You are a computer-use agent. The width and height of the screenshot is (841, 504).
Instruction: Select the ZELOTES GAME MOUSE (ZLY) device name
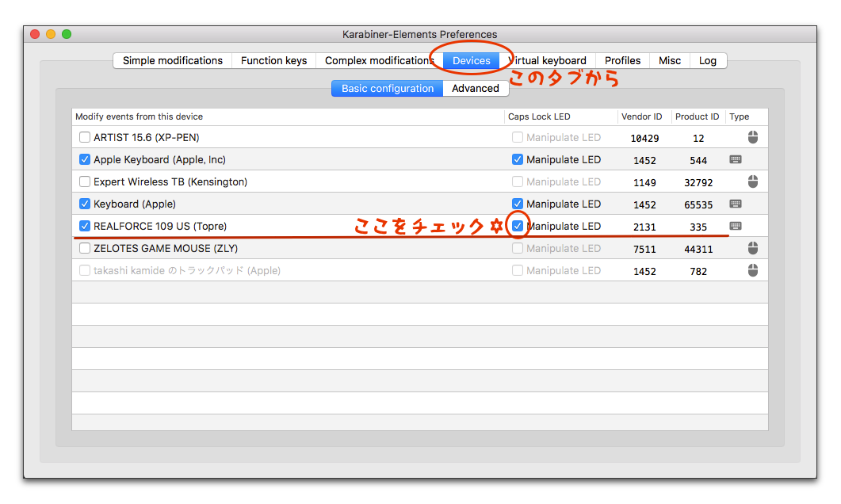[x=166, y=248]
